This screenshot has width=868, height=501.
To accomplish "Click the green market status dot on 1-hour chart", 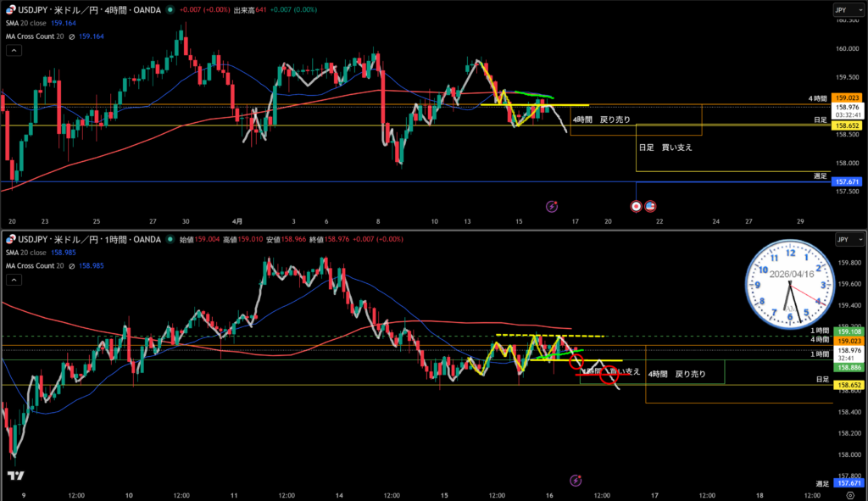I will (170, 239).
